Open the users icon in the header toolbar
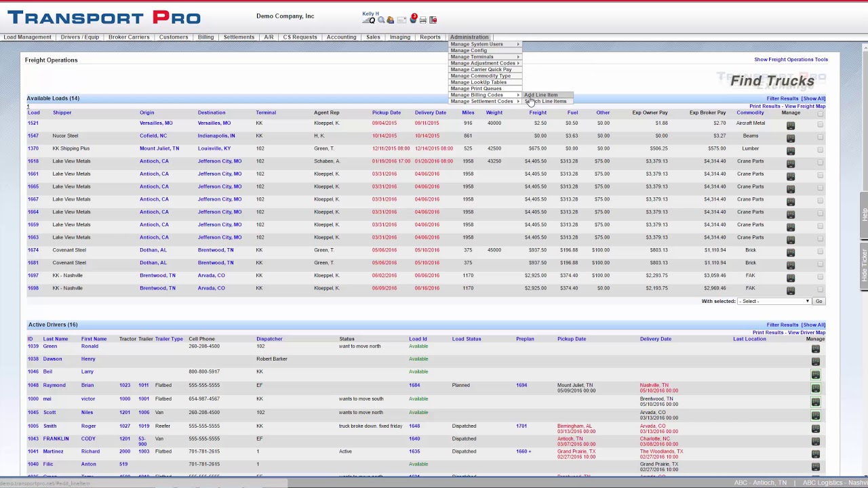This screenshot has width=868, height=488. click(390, 20)
